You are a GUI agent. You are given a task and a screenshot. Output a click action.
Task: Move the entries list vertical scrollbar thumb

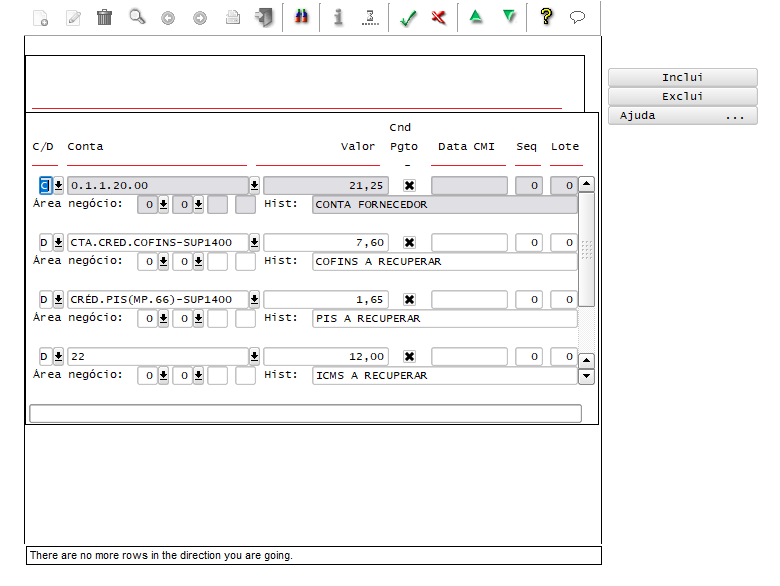point(586,249)
